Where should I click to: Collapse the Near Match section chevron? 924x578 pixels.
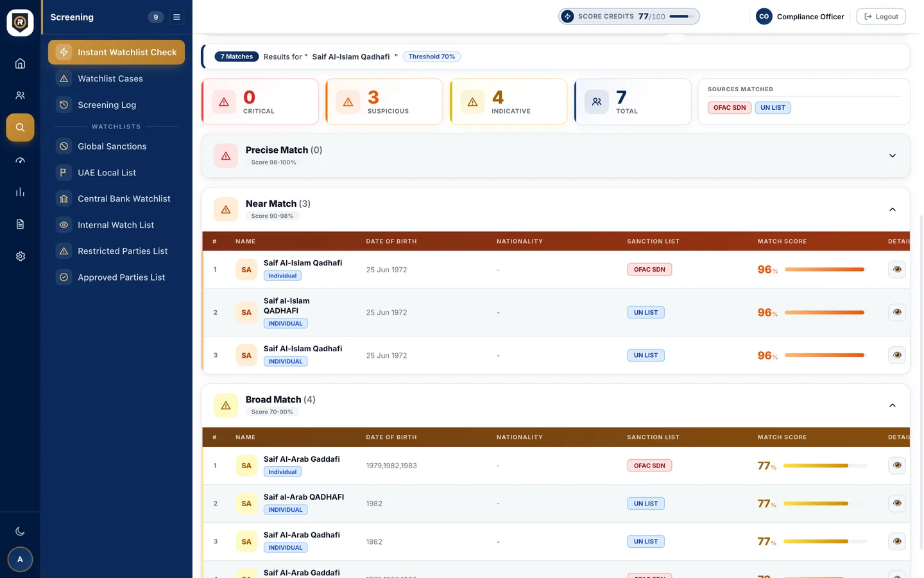pos(893,209)
